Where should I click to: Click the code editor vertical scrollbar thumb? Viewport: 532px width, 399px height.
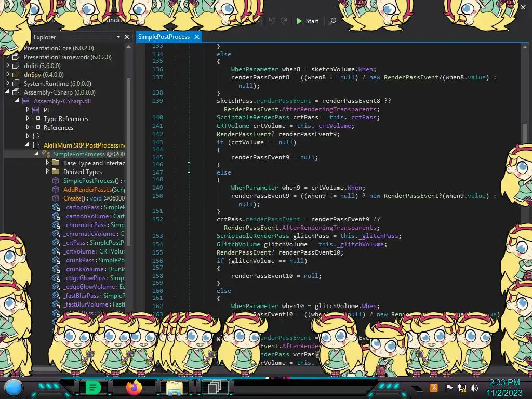tap(525, 133)
